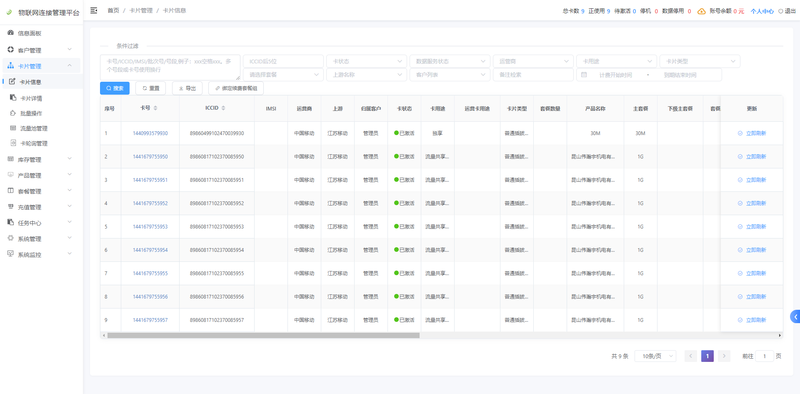
Task: Click the 绑定续费套餐组 button
Action: 236,88
